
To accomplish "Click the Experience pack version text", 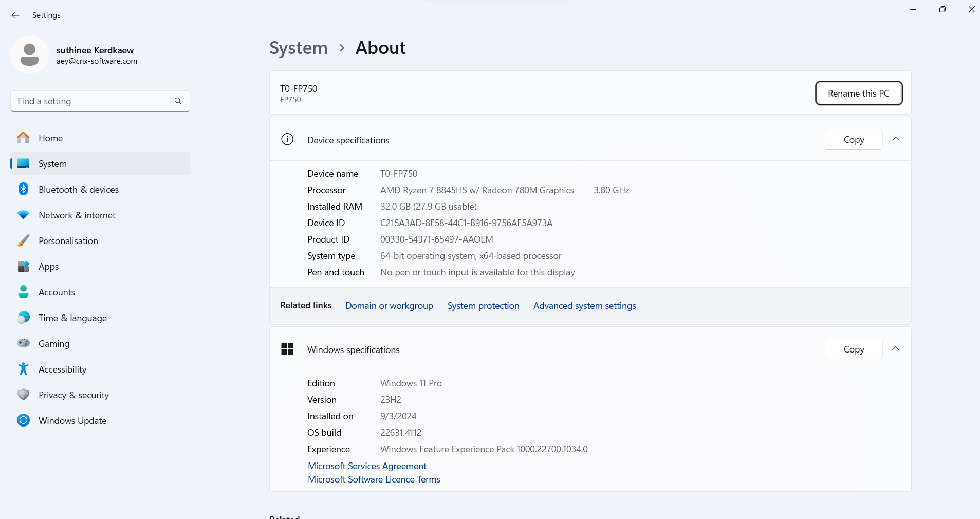I will pyautogui.click(x=484, y=449).
